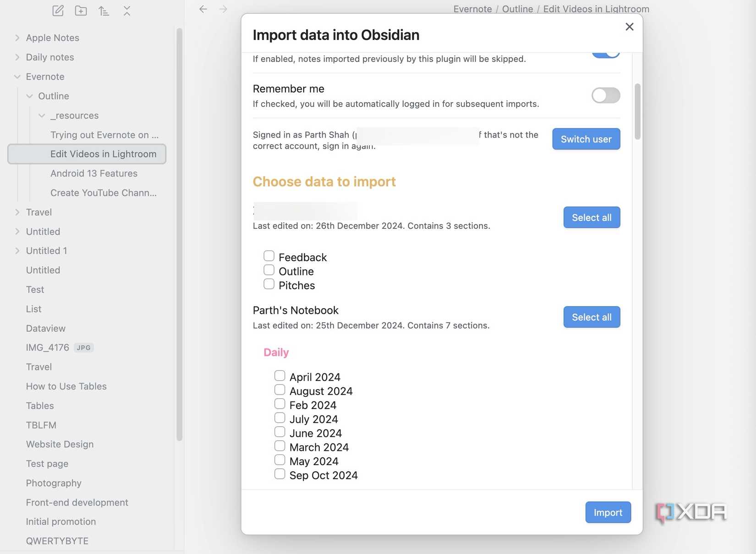Screen dimensions: 756x554
Task: Expand the Apple Notes folder
Action: (16, 38)
